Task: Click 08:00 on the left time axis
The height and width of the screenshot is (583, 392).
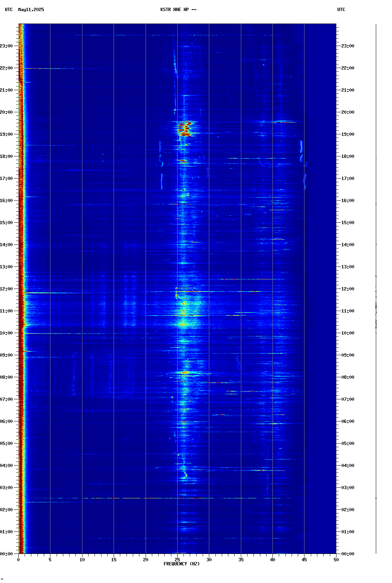Action: tap(6, 377)
